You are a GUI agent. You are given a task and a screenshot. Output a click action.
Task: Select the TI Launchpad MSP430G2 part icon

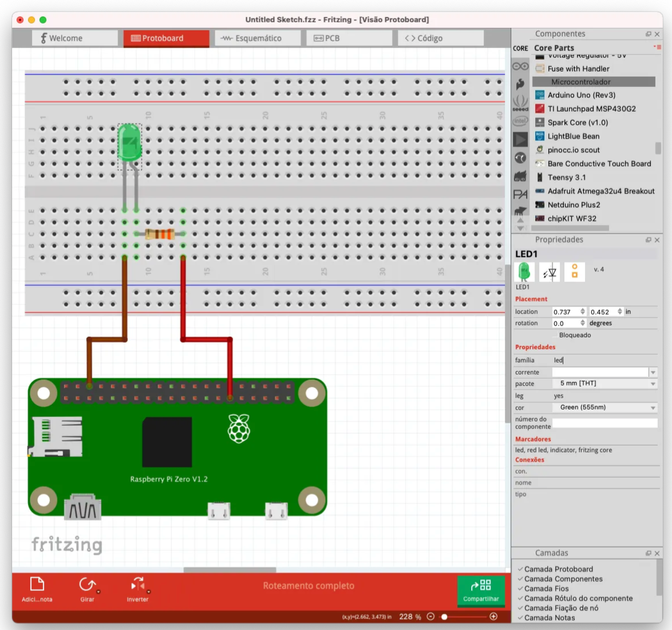[540, 108]
